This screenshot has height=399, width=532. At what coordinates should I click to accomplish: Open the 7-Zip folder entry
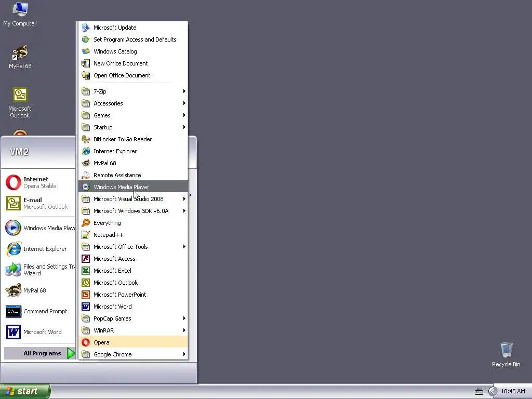tap(134, 91)
